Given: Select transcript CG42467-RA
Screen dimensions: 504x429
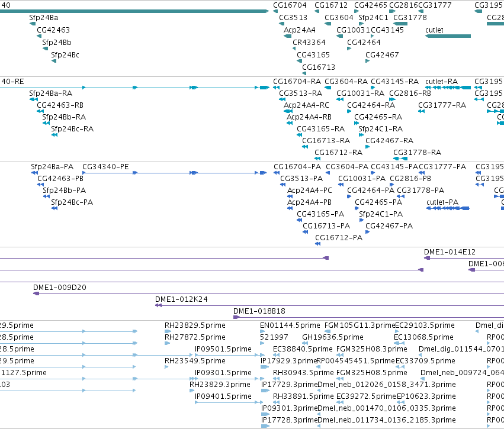Looking at the screenshot, I should point(389,141).
